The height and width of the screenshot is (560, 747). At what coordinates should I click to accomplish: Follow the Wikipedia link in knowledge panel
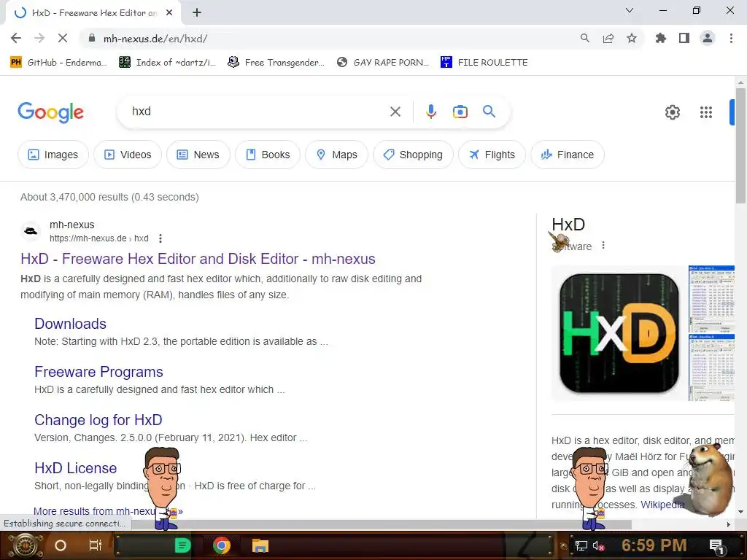coord(662,505)
